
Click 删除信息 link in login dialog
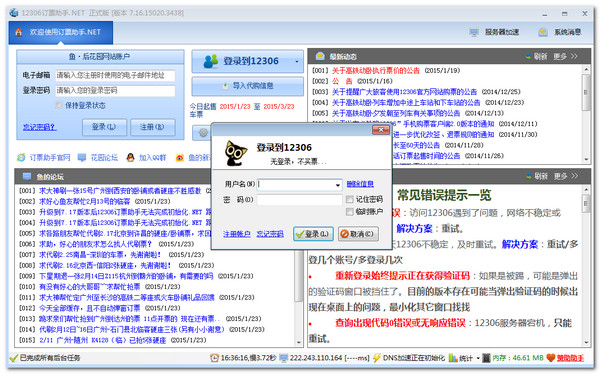[360, 184]
